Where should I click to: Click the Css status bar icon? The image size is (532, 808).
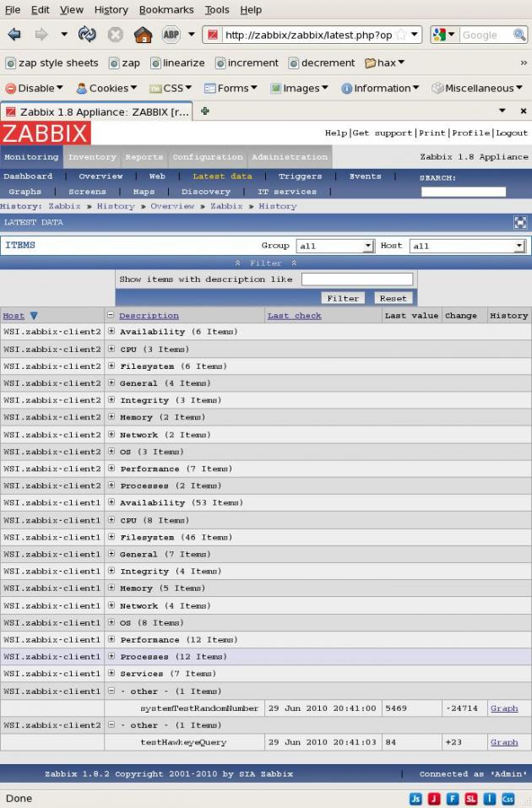point(508,798)
